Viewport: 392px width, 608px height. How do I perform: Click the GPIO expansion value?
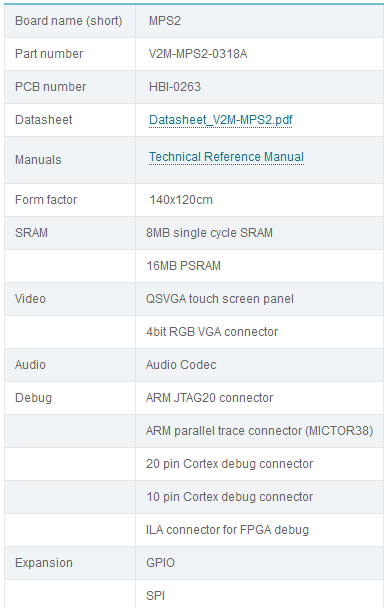click(x=161, y=563)
